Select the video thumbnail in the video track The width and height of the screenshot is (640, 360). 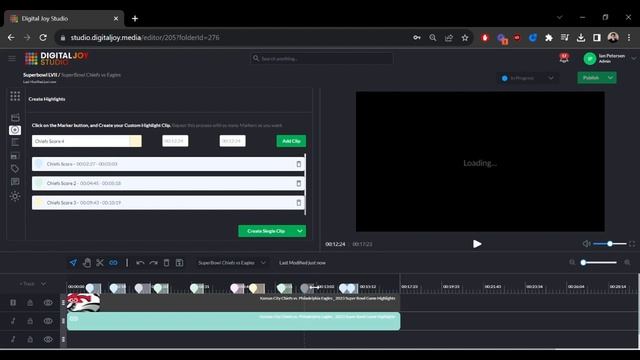click(x=84, y=302)
